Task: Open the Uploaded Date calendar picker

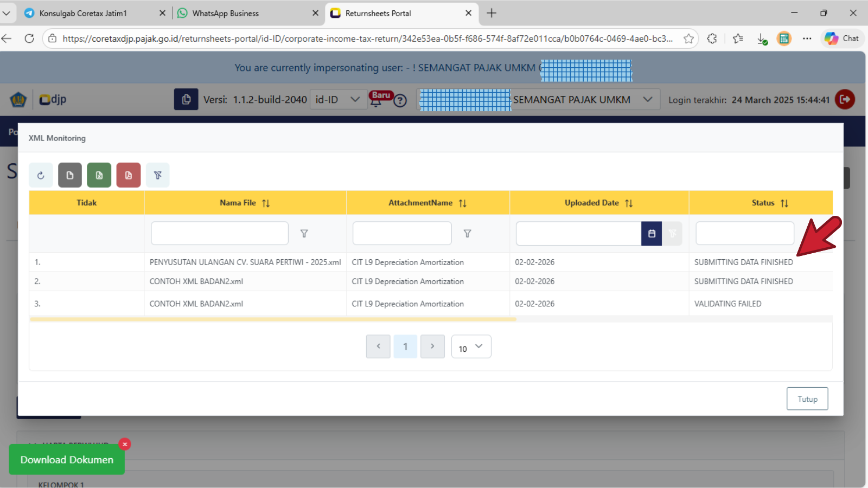Action: click(x=652, y=233)
